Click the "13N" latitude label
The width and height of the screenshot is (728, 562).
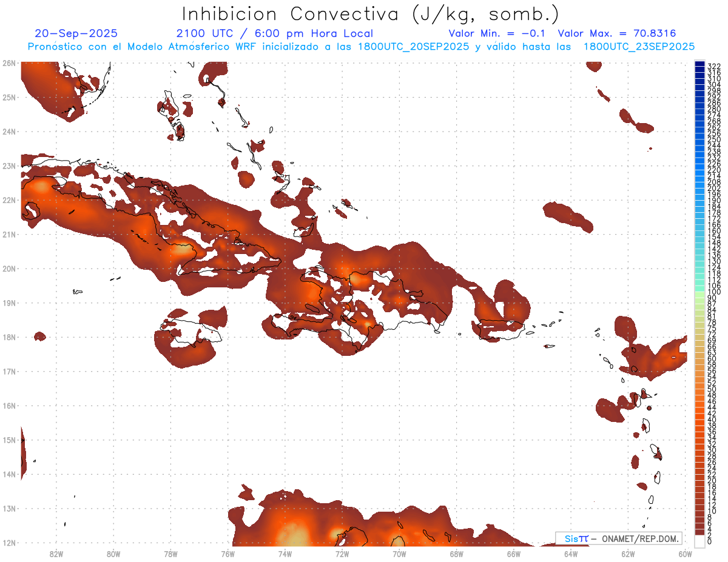(9, 509)
